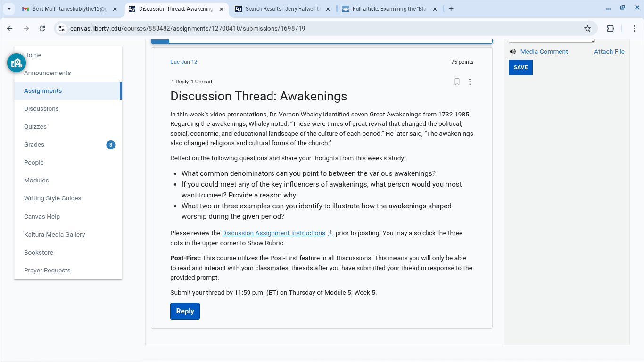Click the Reply button

185,311
